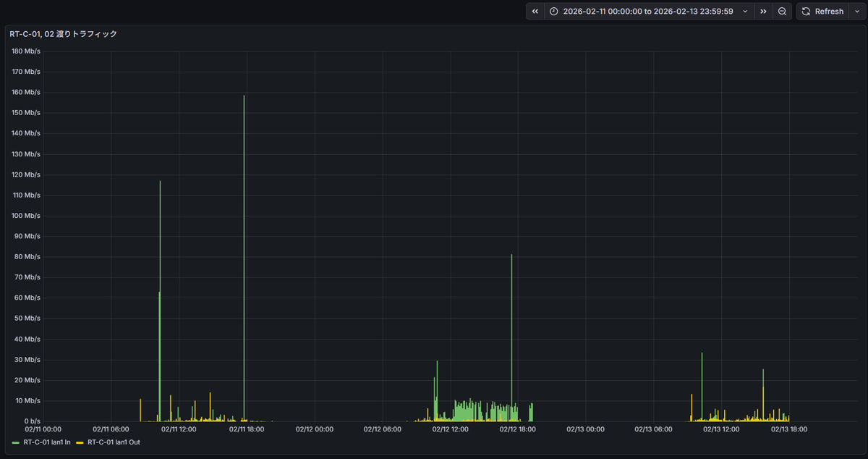
Task: Click the 0 b/s y-axis label
Action: pyautogui.click(x=33, y=421)
